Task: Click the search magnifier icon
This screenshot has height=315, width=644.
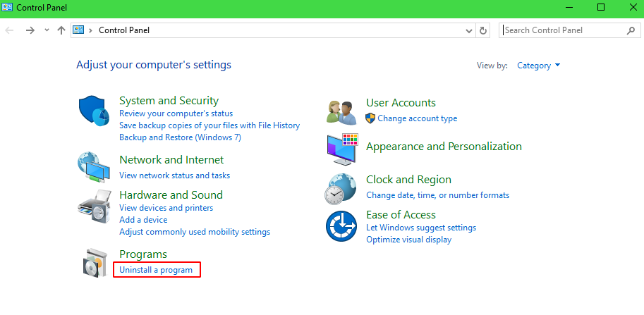Action: tap(631, 30)
